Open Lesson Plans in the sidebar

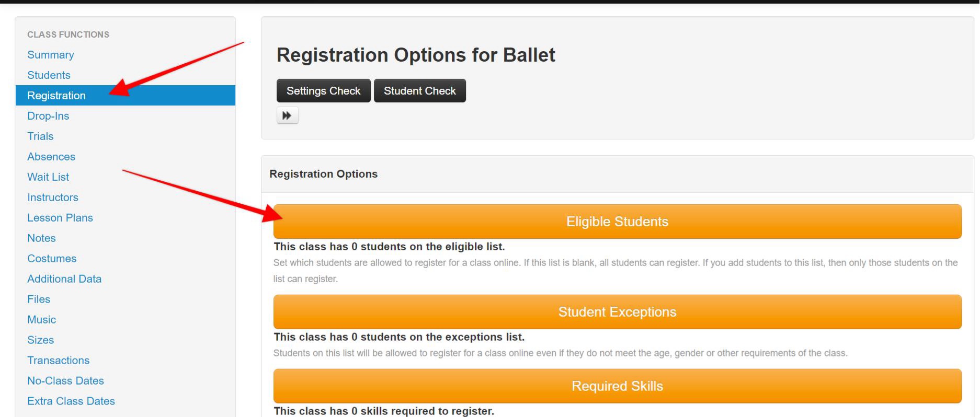[x=60, y=218]
